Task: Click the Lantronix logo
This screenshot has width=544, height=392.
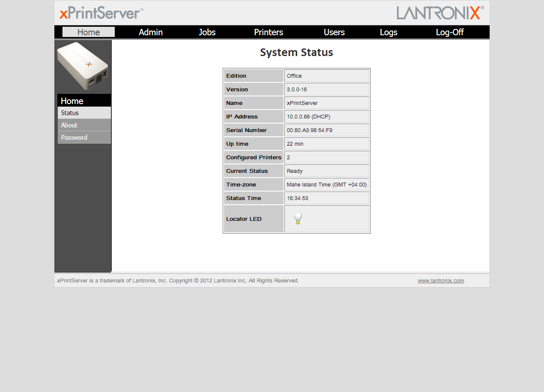Action: (x=440, y=13)
